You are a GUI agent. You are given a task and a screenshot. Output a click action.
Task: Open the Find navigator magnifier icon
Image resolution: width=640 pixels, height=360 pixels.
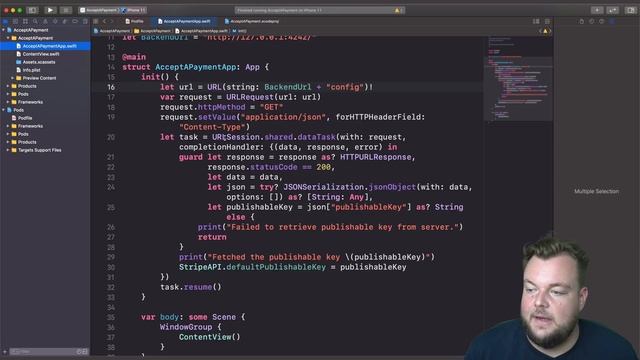coord(35,21)
